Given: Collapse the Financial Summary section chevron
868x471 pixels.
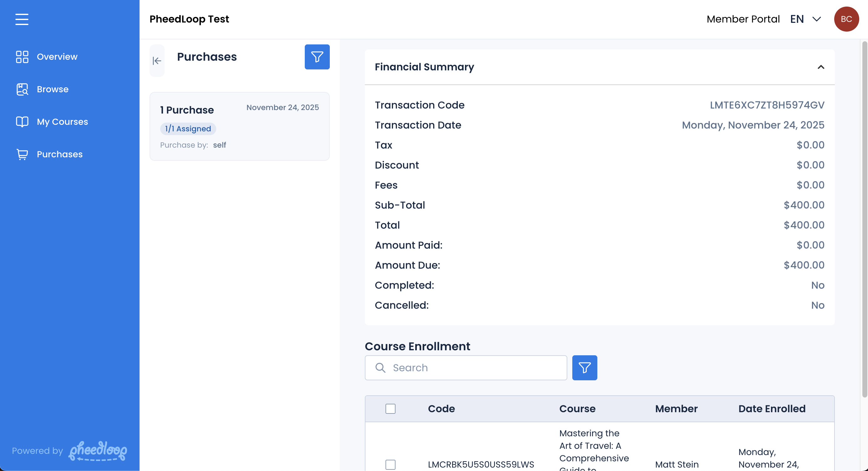Looking at the screenshot, I should pos(821,67).
